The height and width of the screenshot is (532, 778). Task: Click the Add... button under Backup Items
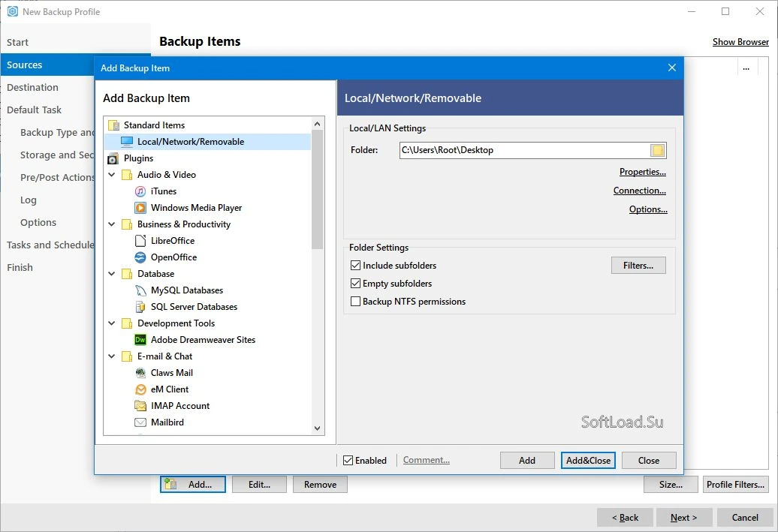coord(192,485)
